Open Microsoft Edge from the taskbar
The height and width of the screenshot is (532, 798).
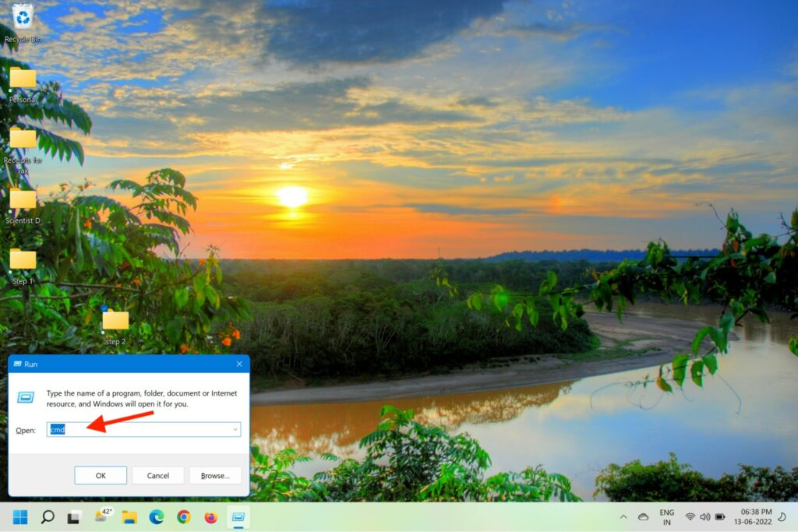pos(157,516)
